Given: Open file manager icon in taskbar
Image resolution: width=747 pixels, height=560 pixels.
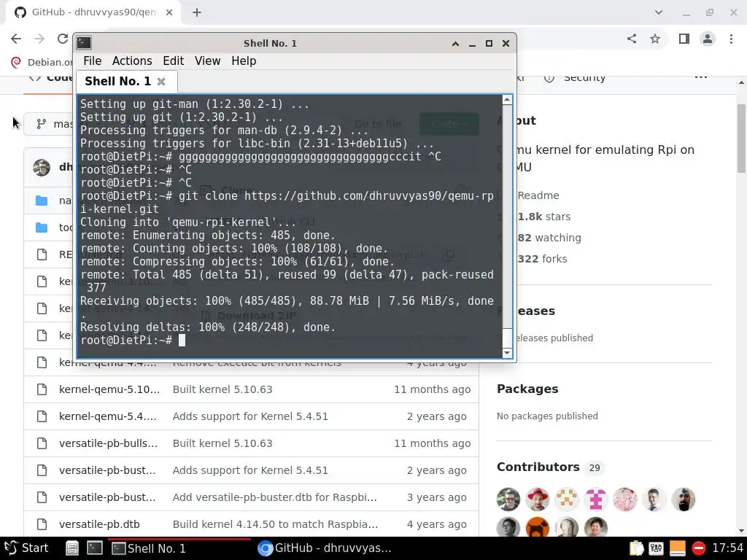Looking at the screenshot, I should [72, 548].
